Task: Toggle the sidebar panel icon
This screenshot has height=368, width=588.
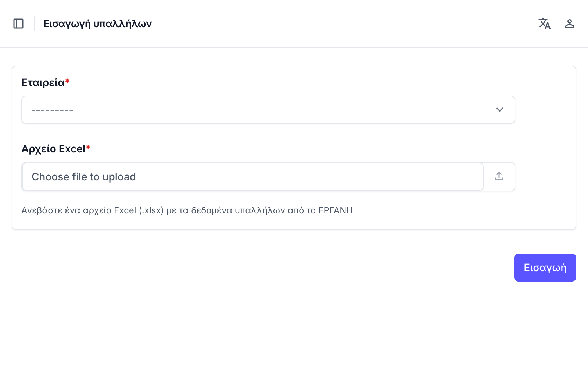Action: (18, 24)
